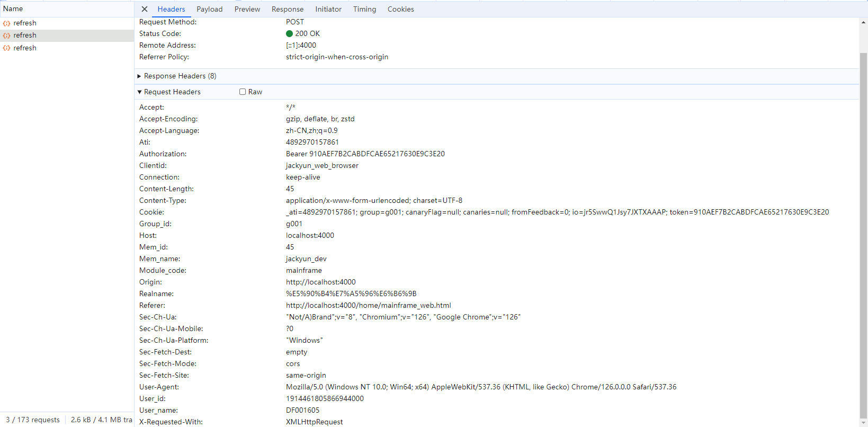This screenshot has width=868, height=427.
Task: Select the first refresh request in the list
Action: [67, 23]
